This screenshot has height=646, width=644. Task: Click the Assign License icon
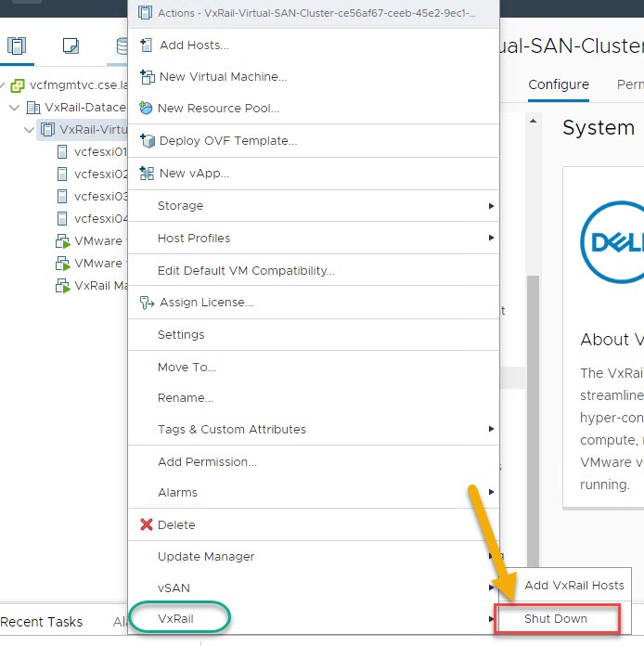[146, 303]
